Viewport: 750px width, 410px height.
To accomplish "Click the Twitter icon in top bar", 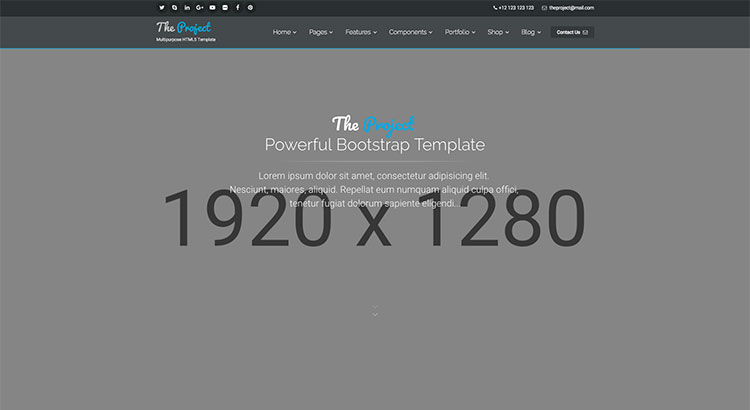I will coord(161,7).
